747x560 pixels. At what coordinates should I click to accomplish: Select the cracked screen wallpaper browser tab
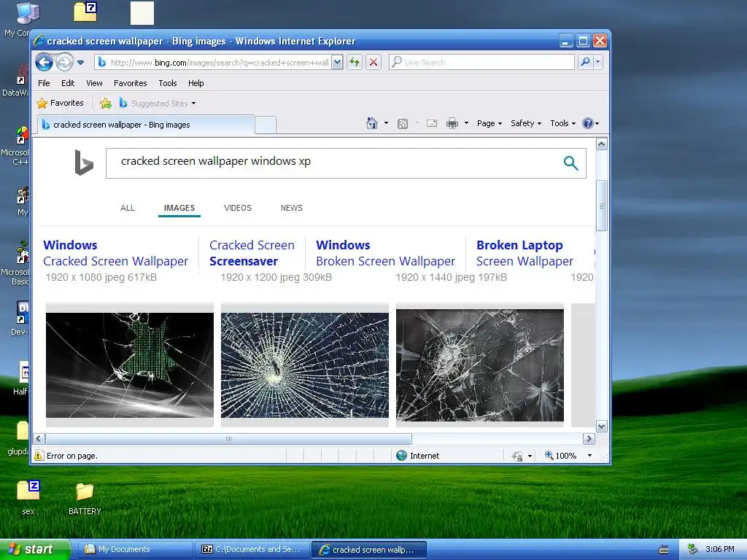point(145,125)
